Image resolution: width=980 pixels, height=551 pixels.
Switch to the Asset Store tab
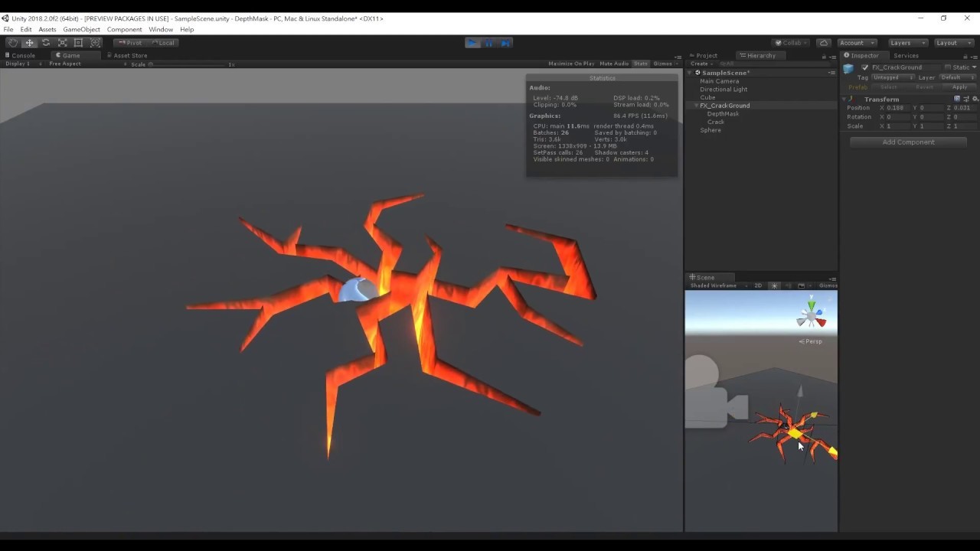129,55
